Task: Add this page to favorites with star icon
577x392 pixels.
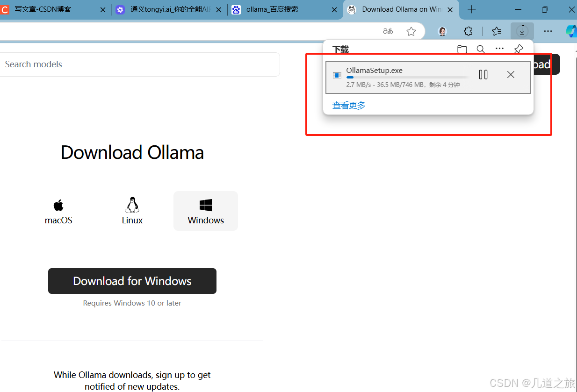Action: pyautogui.click(x=411, y=31)
